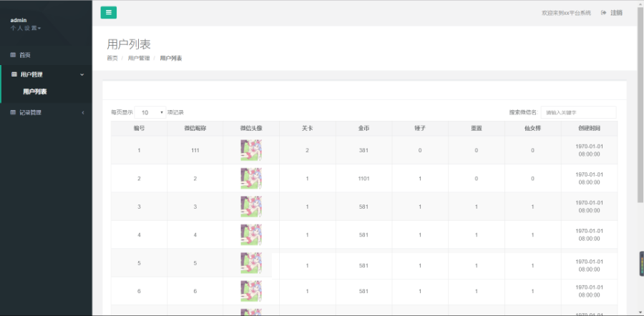
Task: Open the records-per-page dropdown showing 10
Action: click(x=151, y=112)
